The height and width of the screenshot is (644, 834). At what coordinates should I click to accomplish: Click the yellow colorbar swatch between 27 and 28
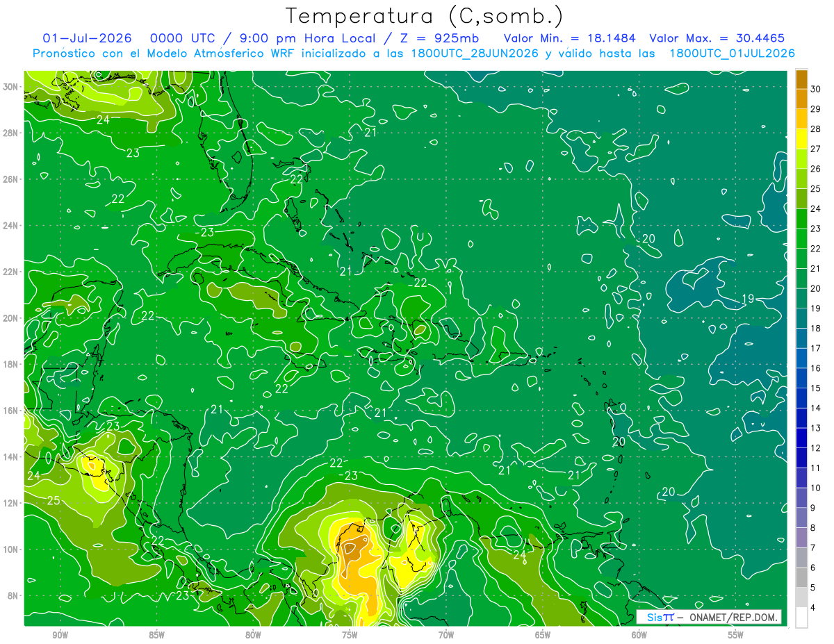(801, 139)
